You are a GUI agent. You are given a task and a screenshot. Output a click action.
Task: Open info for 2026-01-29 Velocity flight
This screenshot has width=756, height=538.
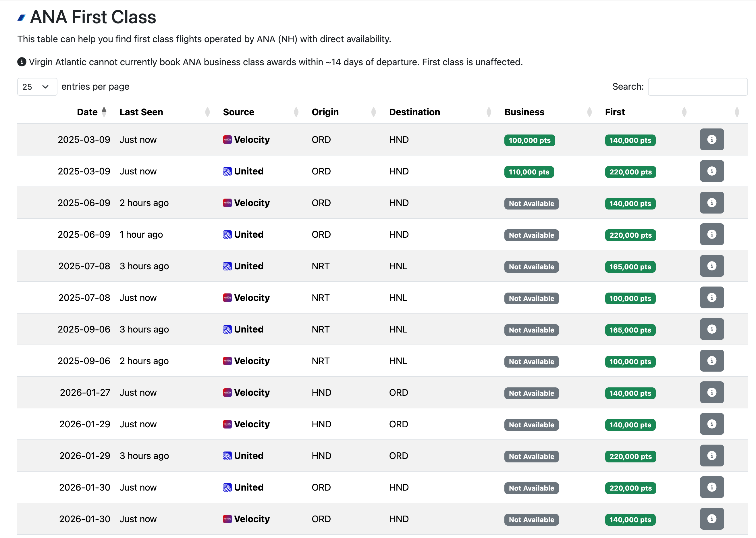[712, 424]
